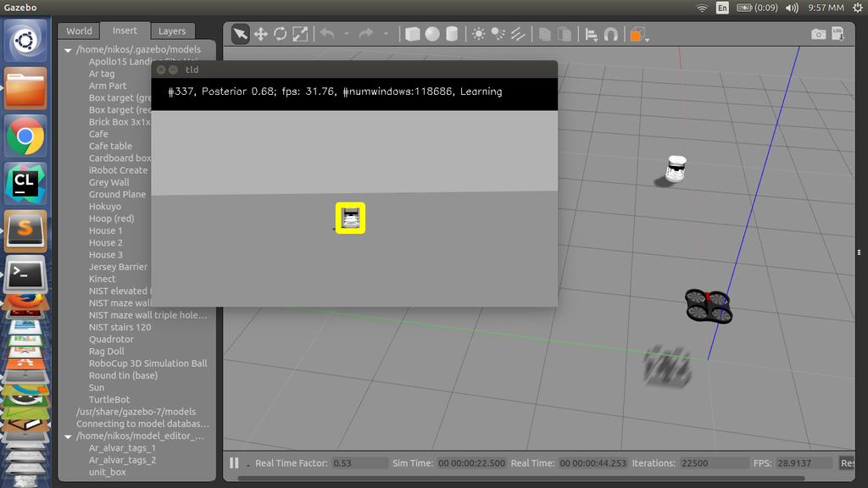868x488 pixels.
Task: Collapse the /home/nikos/.gazebo/models tree
Action: pyautogui.click(x=68, y=50)
